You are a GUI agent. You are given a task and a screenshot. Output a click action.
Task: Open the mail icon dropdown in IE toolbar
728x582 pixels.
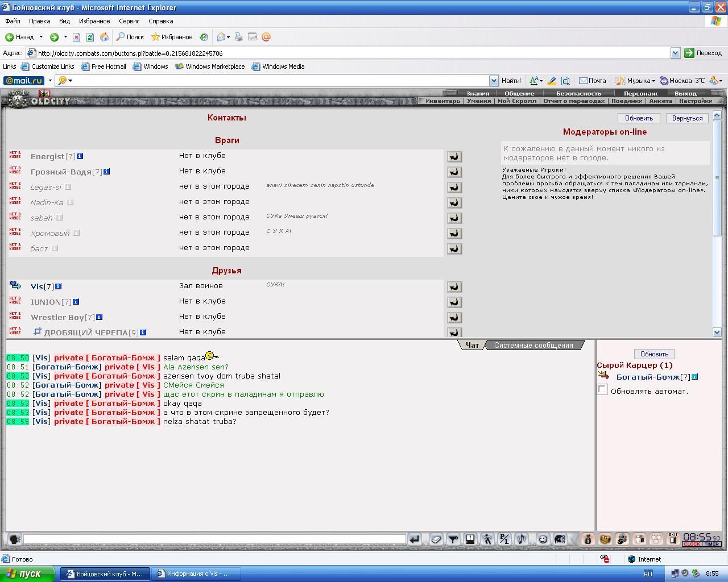229,37
